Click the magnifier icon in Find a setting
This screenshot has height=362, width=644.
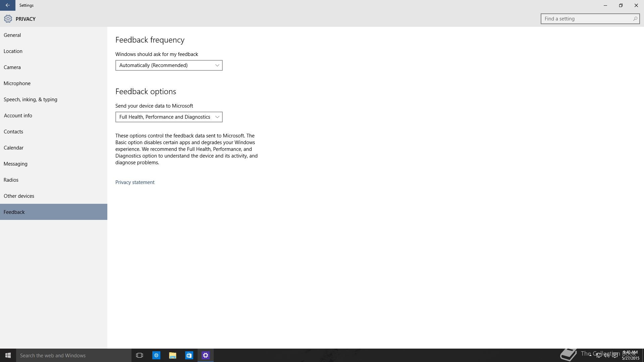635,19
